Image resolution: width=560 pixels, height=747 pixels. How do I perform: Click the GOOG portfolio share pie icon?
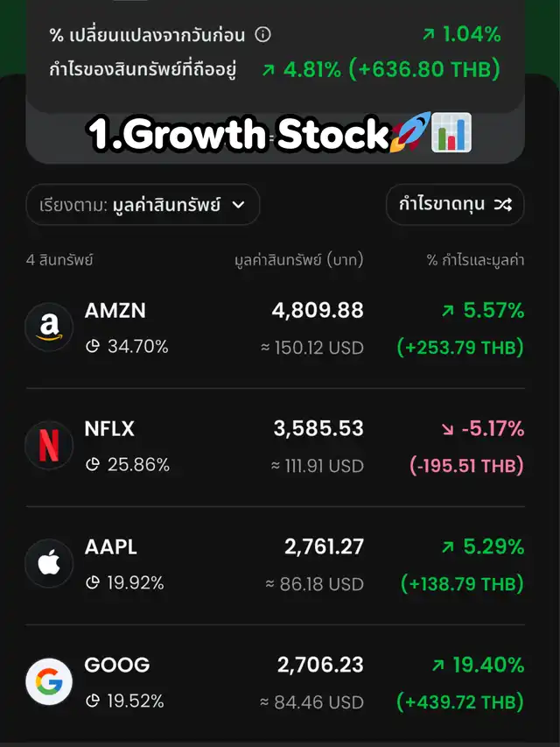coord(93,701)
